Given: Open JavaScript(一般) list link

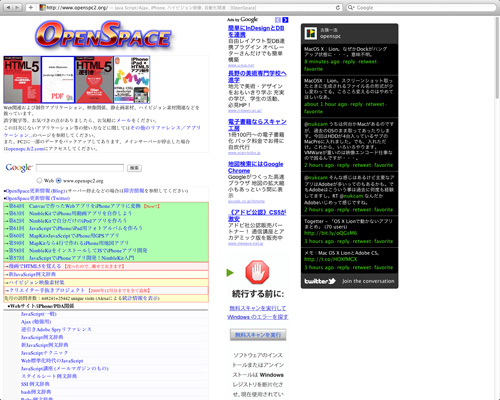Looking at the screenshot, I should click(39, 314).
